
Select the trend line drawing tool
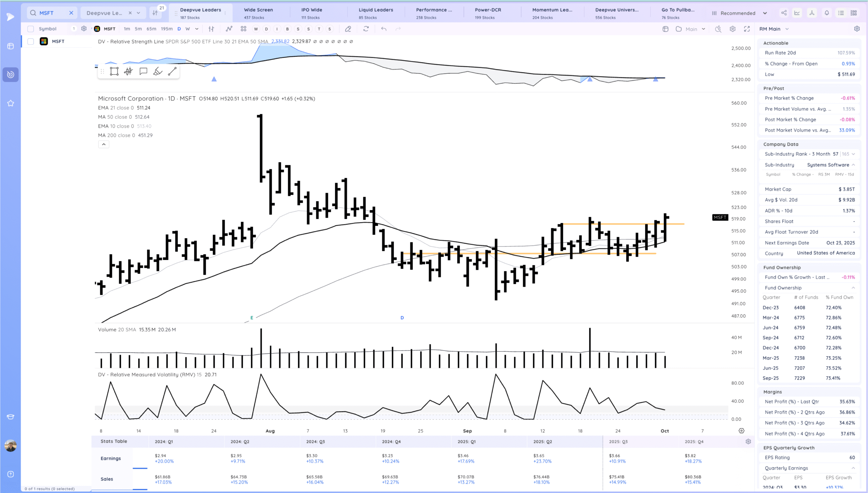pyautogui.click(x=172, y=71)
